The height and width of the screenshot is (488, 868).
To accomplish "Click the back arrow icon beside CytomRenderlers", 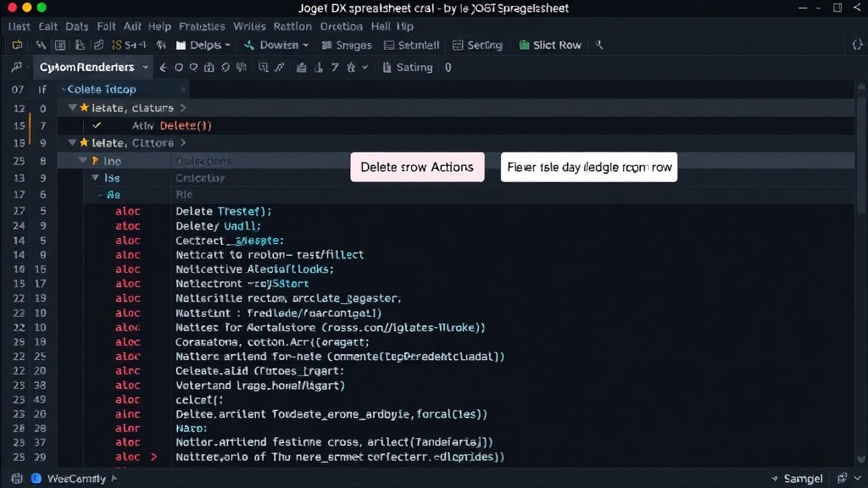I will (x=163, y=68).
